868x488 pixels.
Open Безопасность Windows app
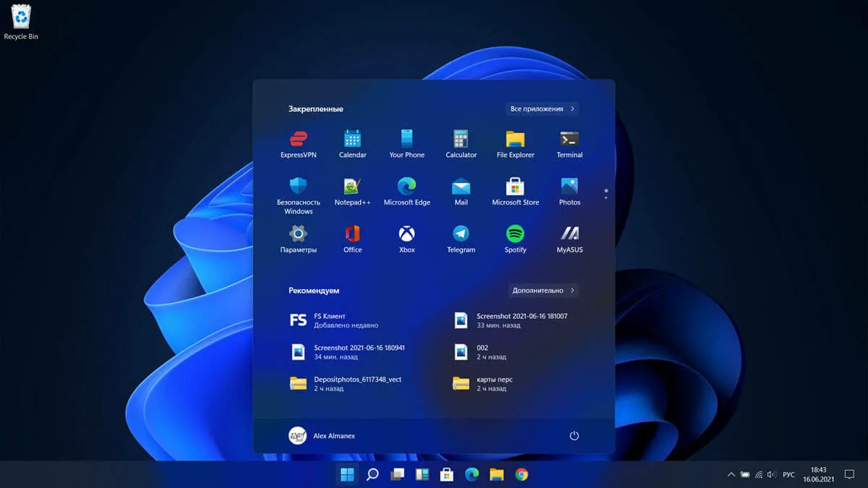point(298,196)
